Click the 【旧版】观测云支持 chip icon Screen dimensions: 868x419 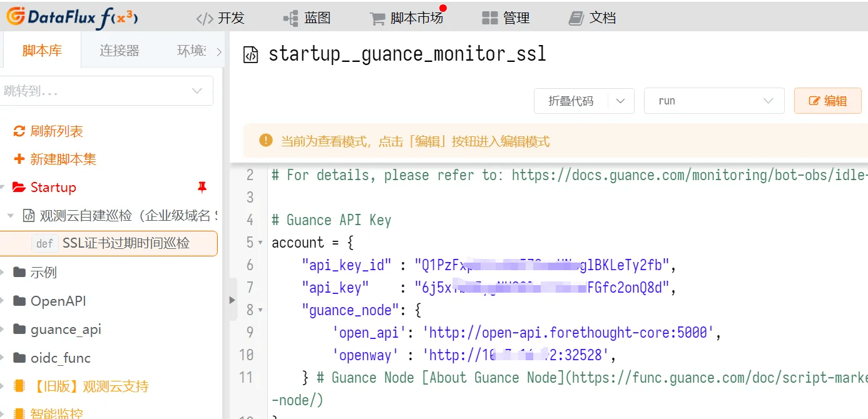click(x=19, y=386)
